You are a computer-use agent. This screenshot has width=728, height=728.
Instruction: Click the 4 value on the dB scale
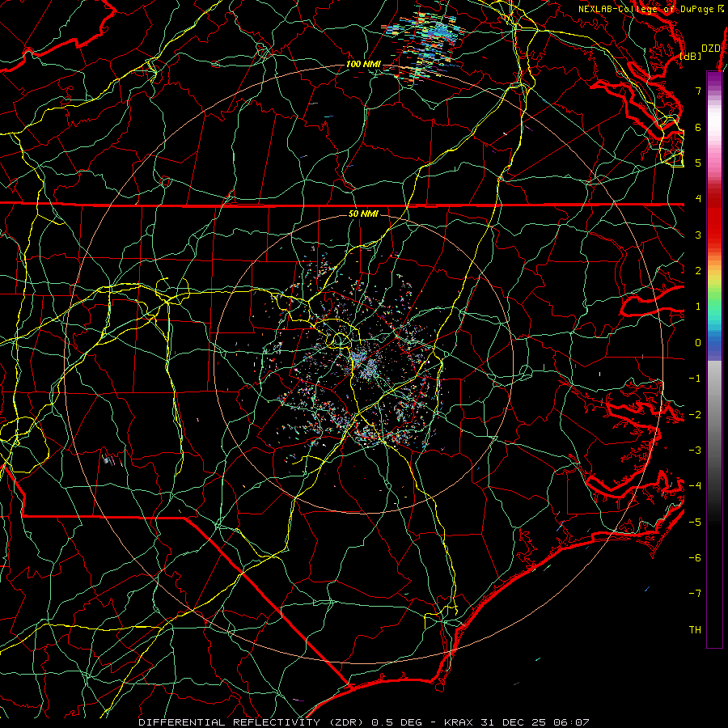coord(698,199)
